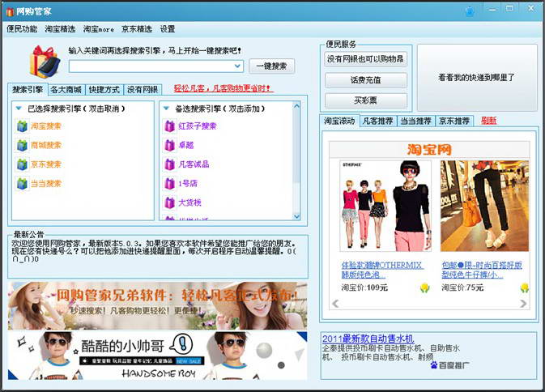Screen dimensions: 545x392
Task: Switch to the 各大商城 tab
Action: pos(66,90)
